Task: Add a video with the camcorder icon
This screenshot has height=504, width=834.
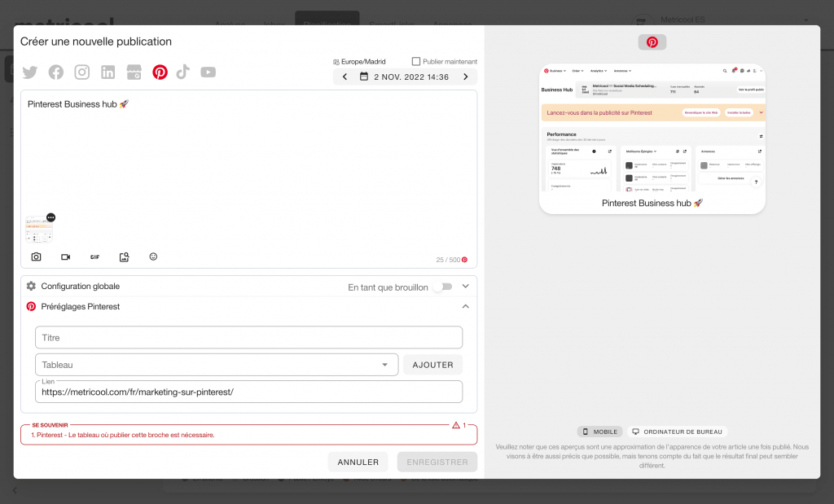Action: coord(65,256)
